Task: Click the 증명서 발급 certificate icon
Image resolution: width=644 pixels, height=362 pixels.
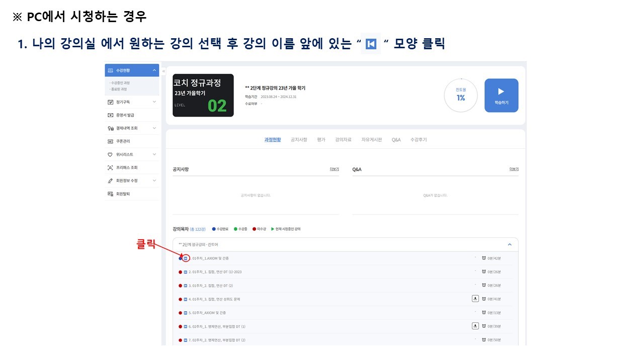Action: [x=110, y=115]
